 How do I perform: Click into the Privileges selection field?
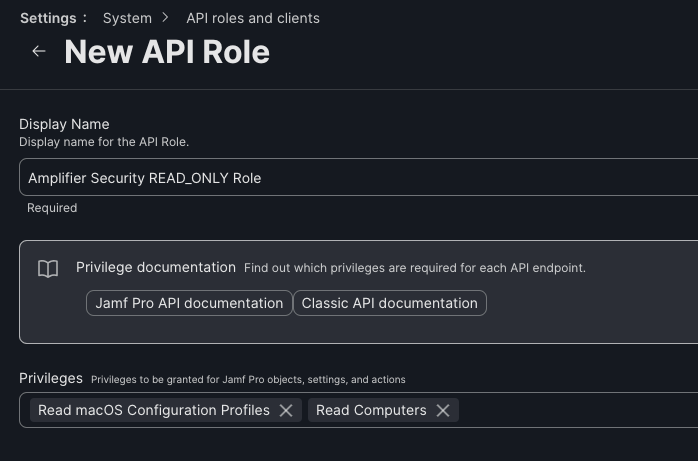[x=358, y=410]
